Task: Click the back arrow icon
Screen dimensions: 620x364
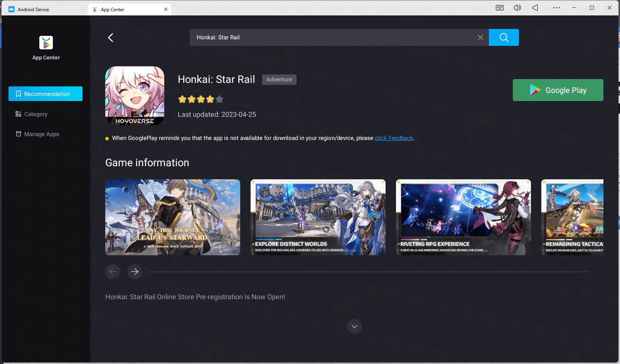Action: click(111, 37)
